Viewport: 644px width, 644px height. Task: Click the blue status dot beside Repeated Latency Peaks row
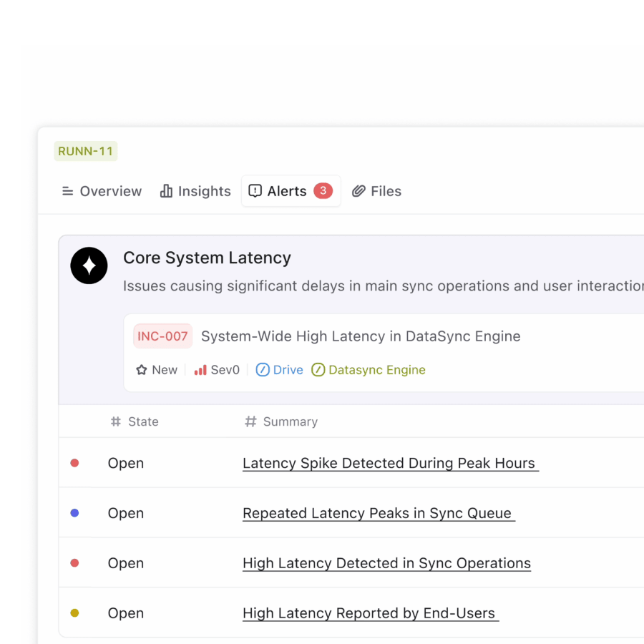click(x=74, y=513)
